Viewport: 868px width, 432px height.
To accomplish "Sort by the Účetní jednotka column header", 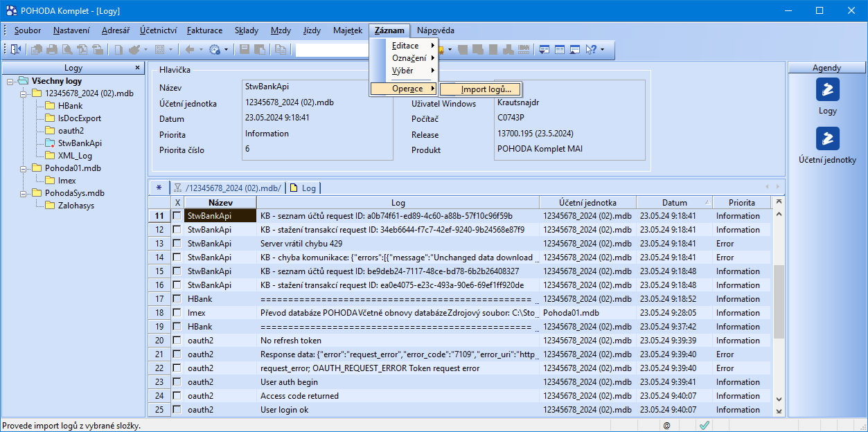I will (x=588, y=202).
